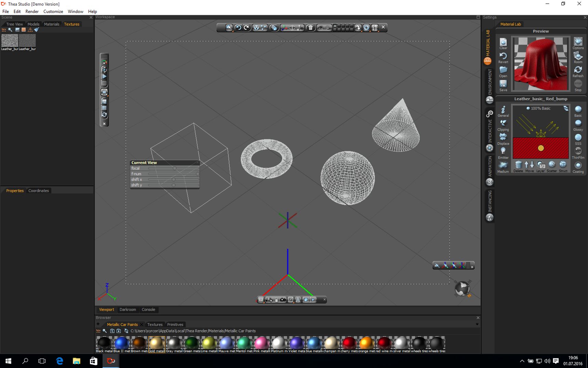The height and width of the screenshot is (368, 588).
Task: Choose the preview Room
Action: [578, 58]
